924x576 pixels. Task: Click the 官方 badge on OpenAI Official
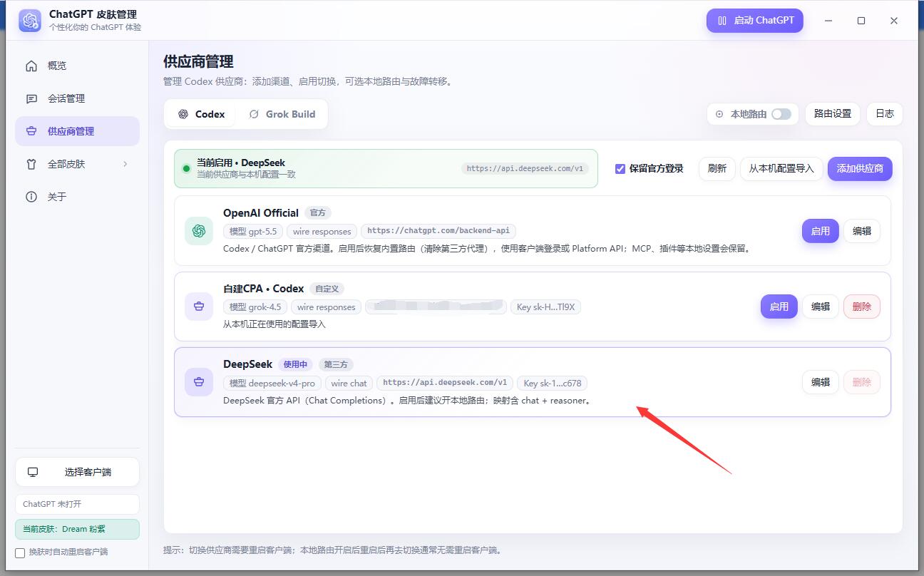(x=318, y=212)
